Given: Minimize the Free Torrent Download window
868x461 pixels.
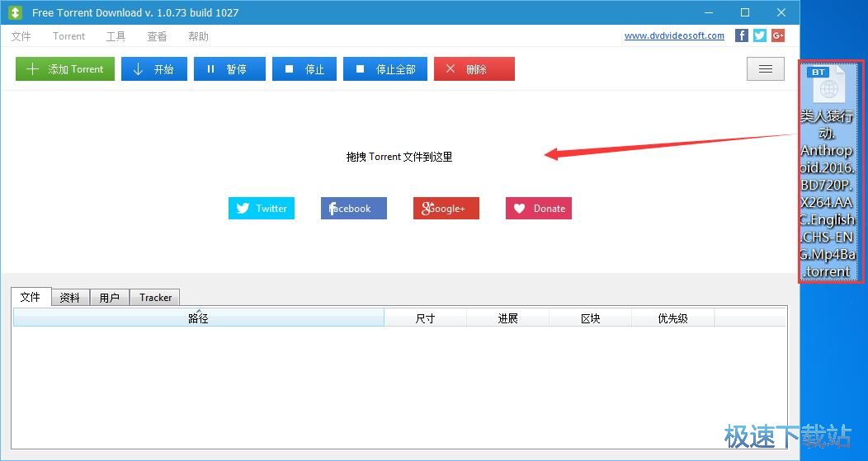Looking at the screenshot, I should click(x=709, y=12).
